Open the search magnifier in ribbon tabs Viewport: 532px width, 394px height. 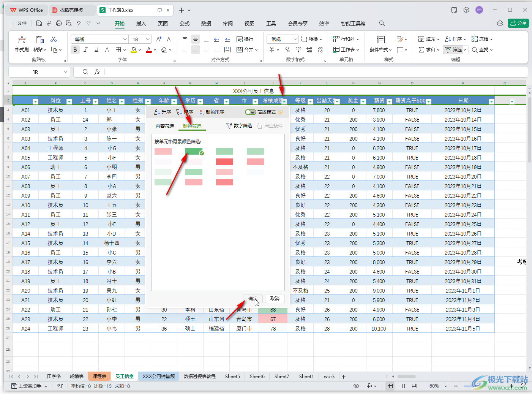click(382, 24)
